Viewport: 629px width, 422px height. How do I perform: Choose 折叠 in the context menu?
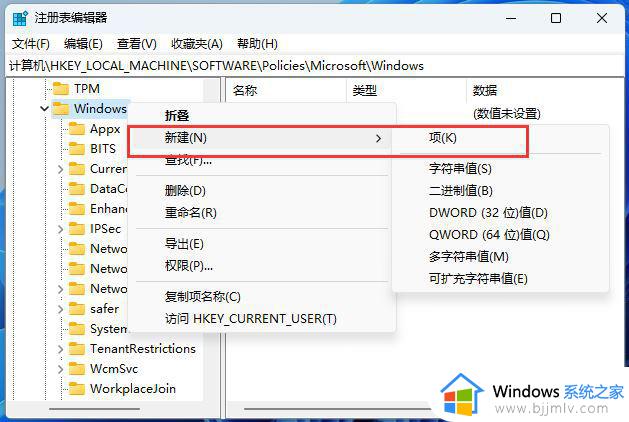click(x=262, y=116)
